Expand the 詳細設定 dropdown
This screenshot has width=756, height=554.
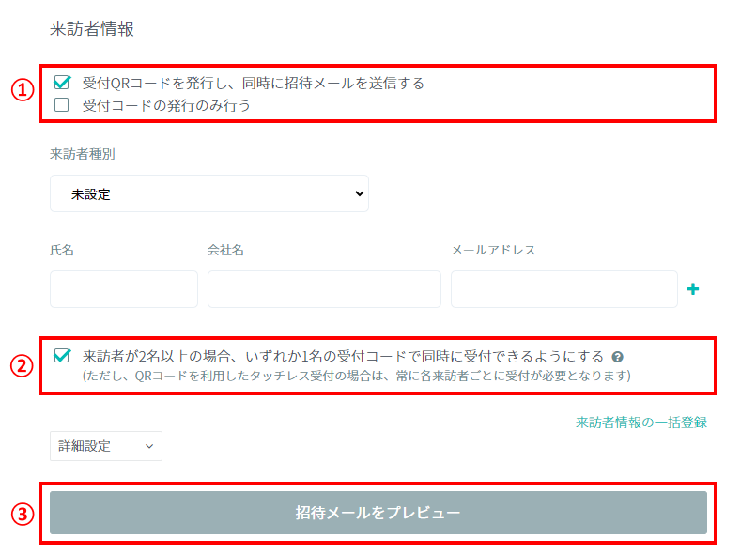pos(105,446)
